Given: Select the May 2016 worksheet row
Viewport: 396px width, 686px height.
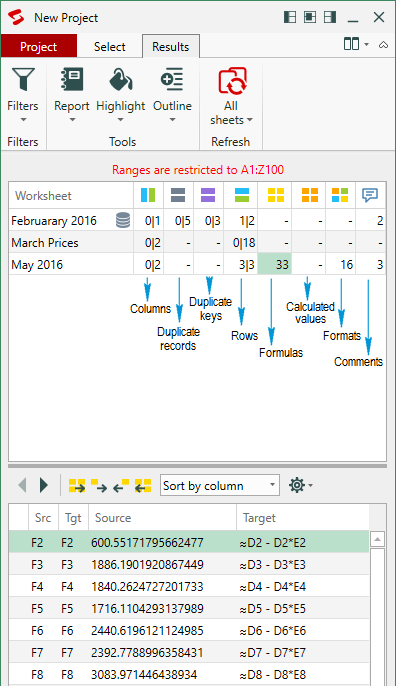Looking at the screenshot, I should click(x=197, y=264).
